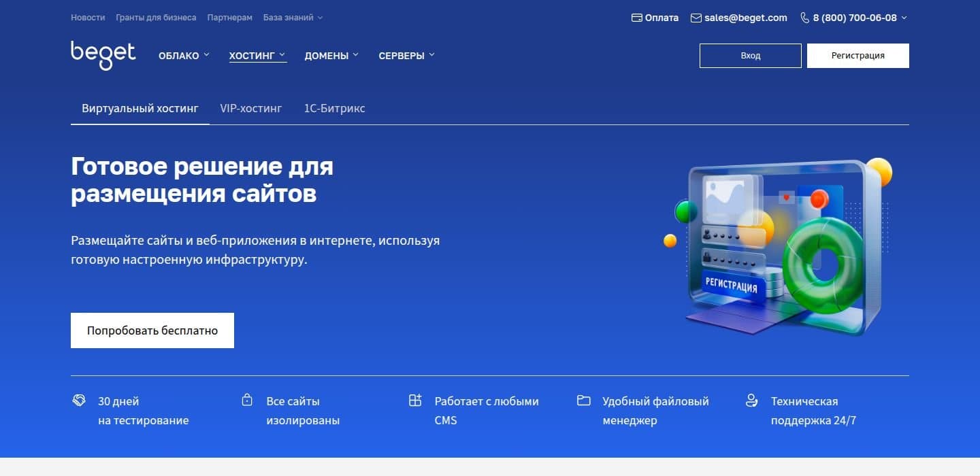980x476 pixels.
Task: Switch to 1С-Битрикс tab
Action: [x=334, y=108]
